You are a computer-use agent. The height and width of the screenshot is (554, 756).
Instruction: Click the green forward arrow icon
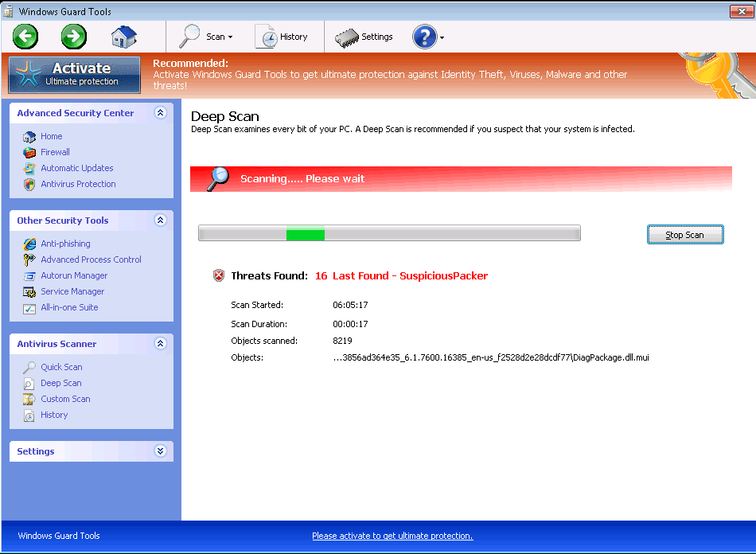[74, 37]
